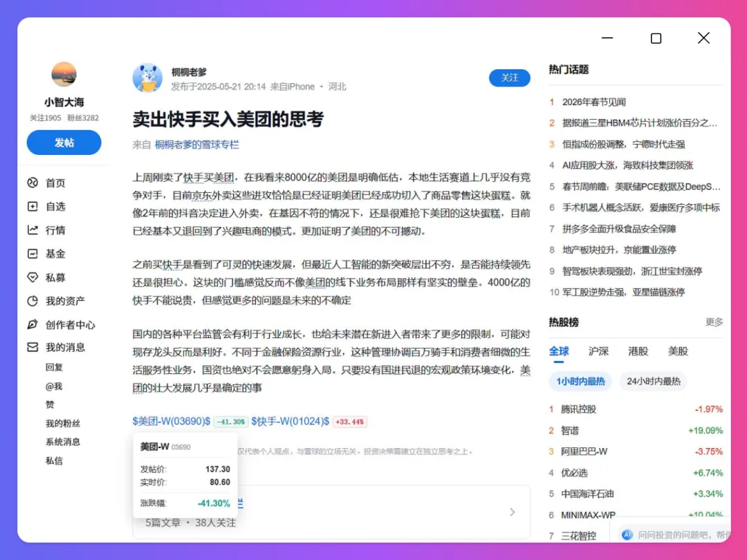Viewport: 747px width, 560px height.
Task: Open topic 智驾板块表现强劲
Action: point(632,272)
